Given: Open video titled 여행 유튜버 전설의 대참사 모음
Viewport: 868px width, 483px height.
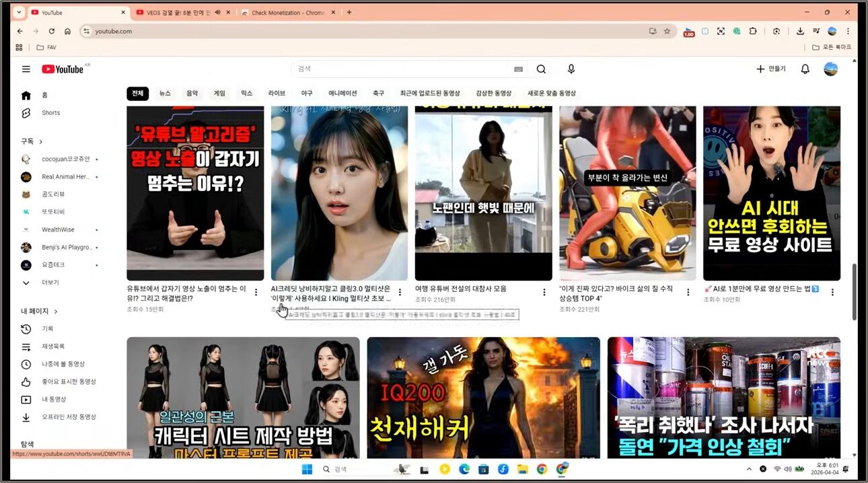Looking at the screenshot, I should [x=461, y=289].
